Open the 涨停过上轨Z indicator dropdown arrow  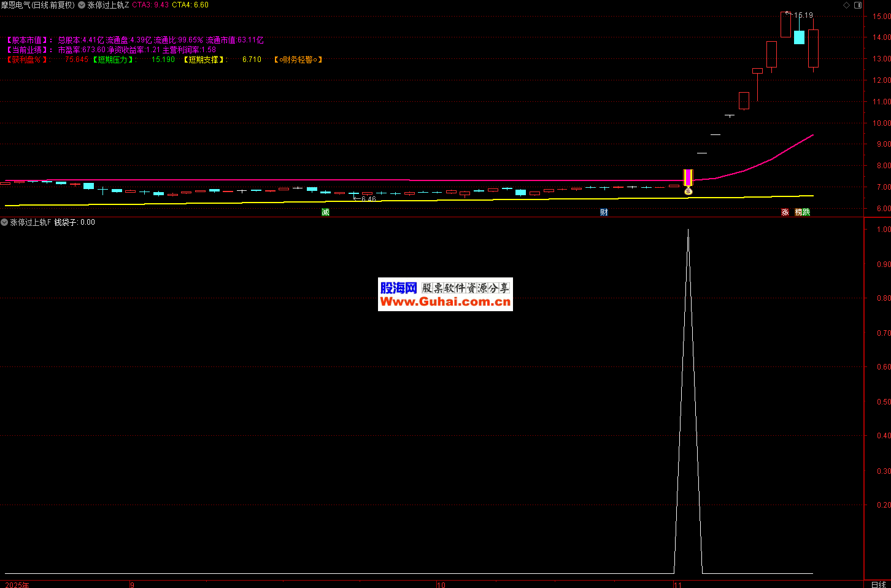click(82, 5)
